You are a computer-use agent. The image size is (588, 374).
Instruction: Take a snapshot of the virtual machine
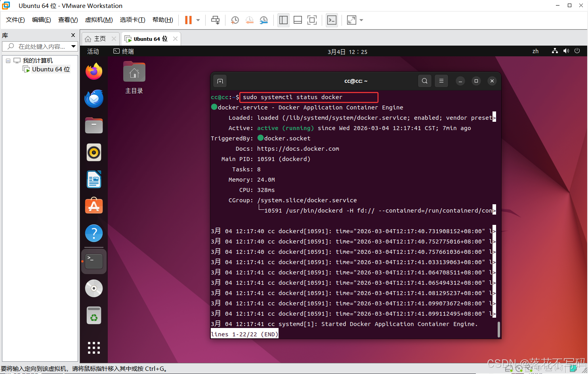point(235,20)
